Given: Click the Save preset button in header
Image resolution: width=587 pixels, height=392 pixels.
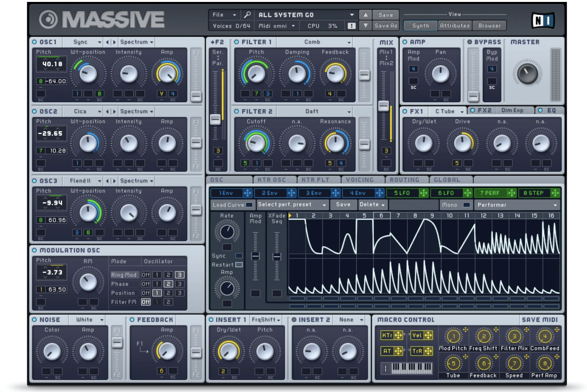Looking at the screenshot, I should [385, 15].
